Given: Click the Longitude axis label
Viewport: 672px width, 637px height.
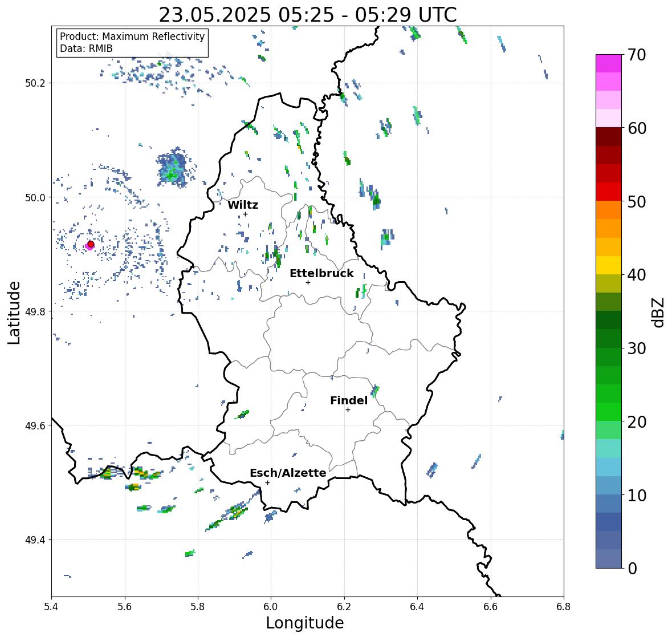Looking at the screenshot, I should coord(305,622).
